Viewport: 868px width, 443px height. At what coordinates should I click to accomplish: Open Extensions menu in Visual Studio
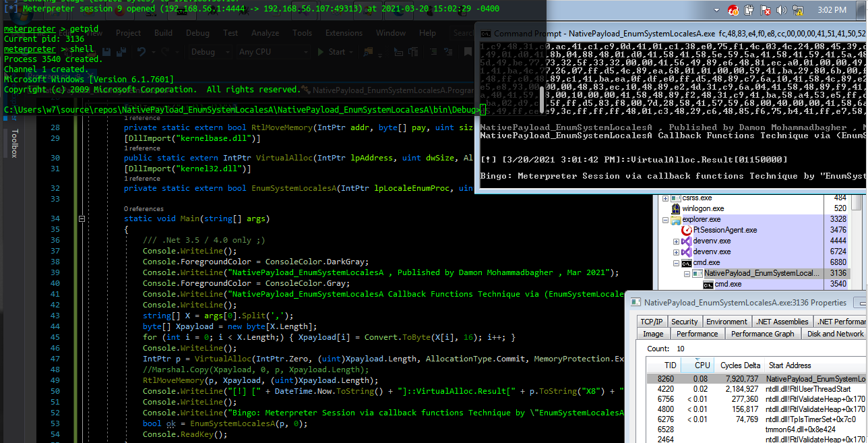click(344, 33)
